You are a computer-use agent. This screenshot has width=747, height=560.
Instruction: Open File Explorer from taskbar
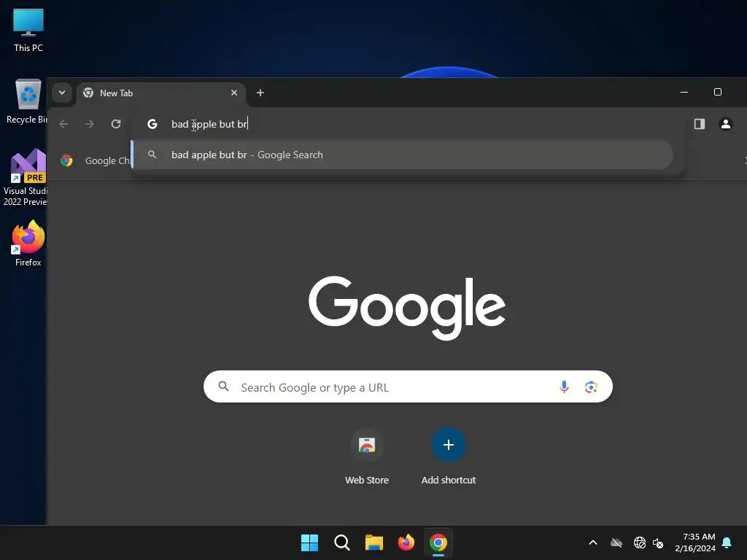coord(374,542)
